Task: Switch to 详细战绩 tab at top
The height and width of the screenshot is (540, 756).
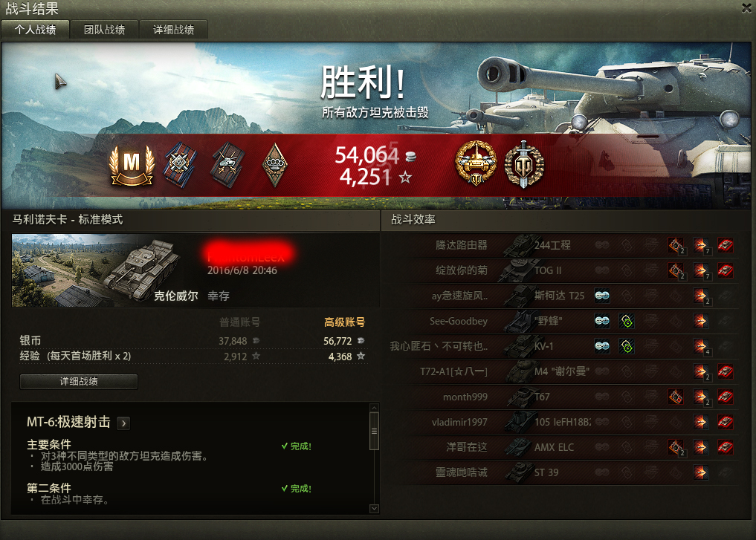Action: pos(173,30)
